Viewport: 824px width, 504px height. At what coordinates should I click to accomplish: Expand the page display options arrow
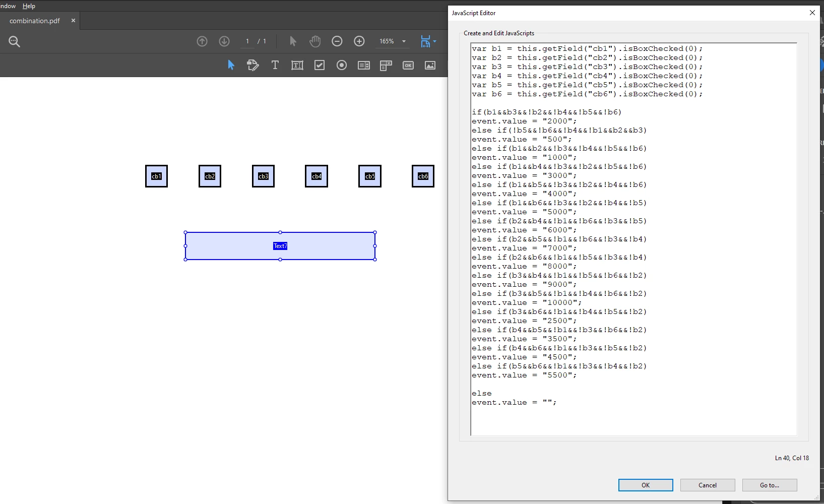pos(434,41)
